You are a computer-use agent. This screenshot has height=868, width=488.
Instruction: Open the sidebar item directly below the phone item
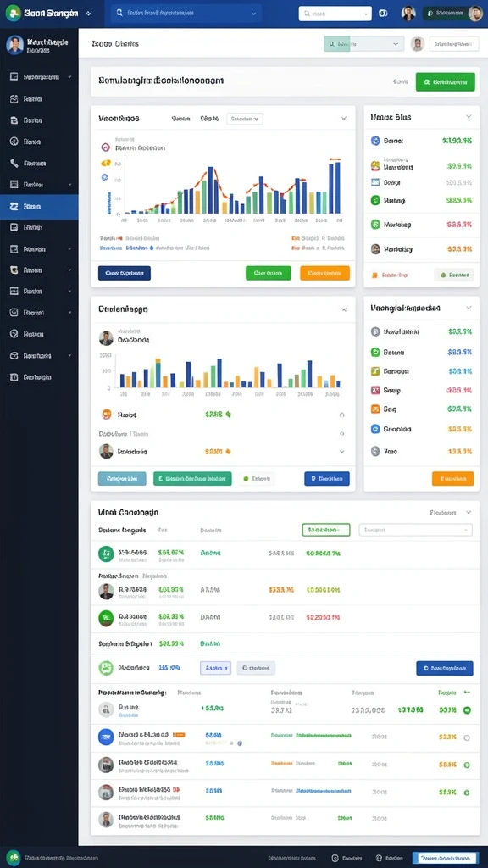pyautogui.click(x=39, y=184)
